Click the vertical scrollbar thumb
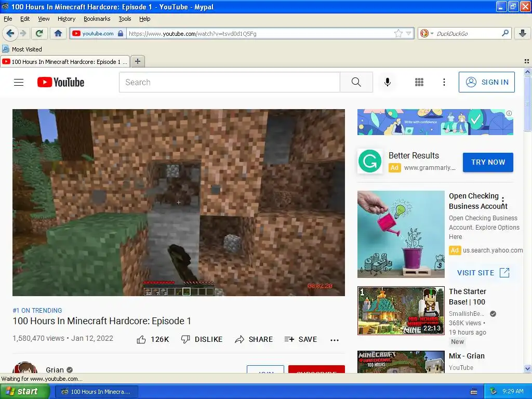This screenshot has width=532, height=399. pyautogui.click(x=527, y=103)
